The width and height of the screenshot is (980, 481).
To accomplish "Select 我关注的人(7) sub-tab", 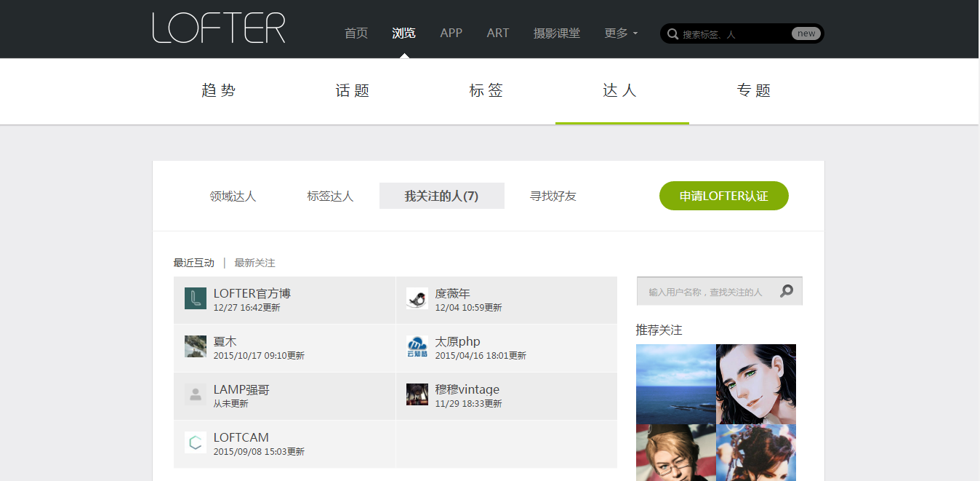I will pos(442,196).
